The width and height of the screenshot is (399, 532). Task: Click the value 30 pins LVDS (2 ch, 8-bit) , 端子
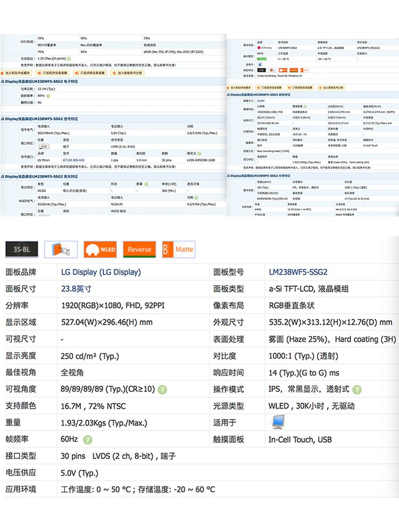[x=118, y=456]
